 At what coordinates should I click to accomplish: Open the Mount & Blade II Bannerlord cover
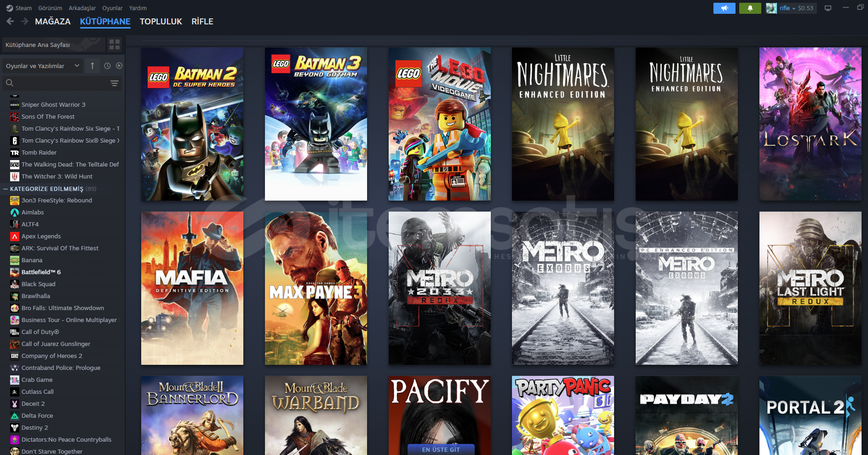pyautogui.click(x=192, y=415)
